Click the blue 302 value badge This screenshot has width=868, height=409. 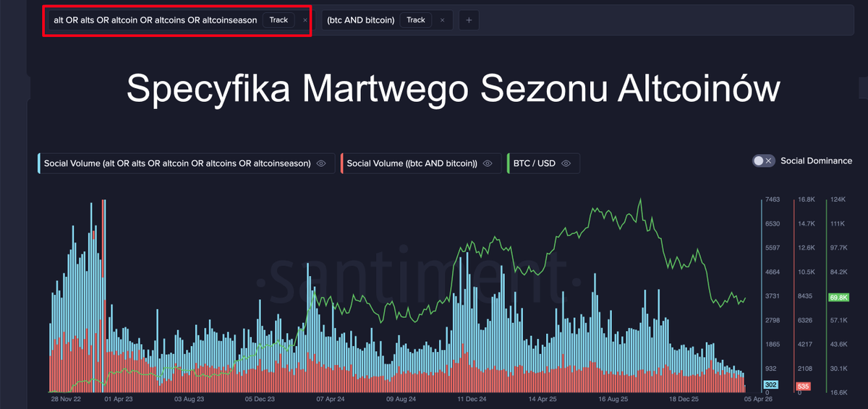pos(772,386)
